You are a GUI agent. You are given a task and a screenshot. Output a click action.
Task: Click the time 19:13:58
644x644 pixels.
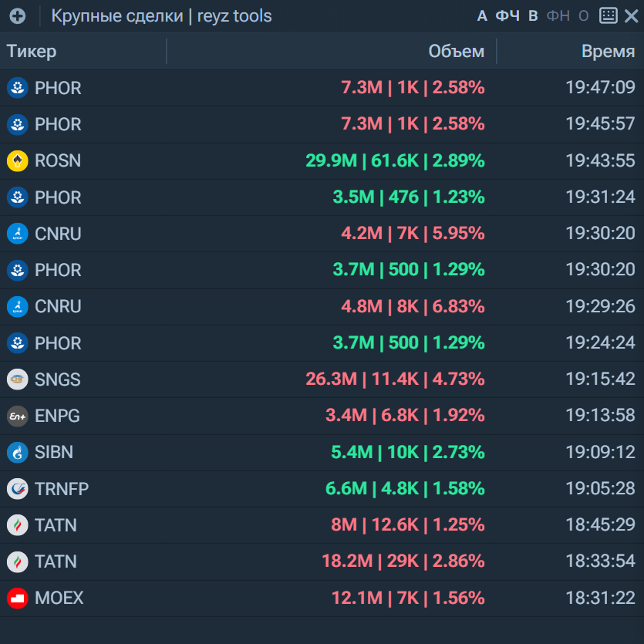pos(601,416)
